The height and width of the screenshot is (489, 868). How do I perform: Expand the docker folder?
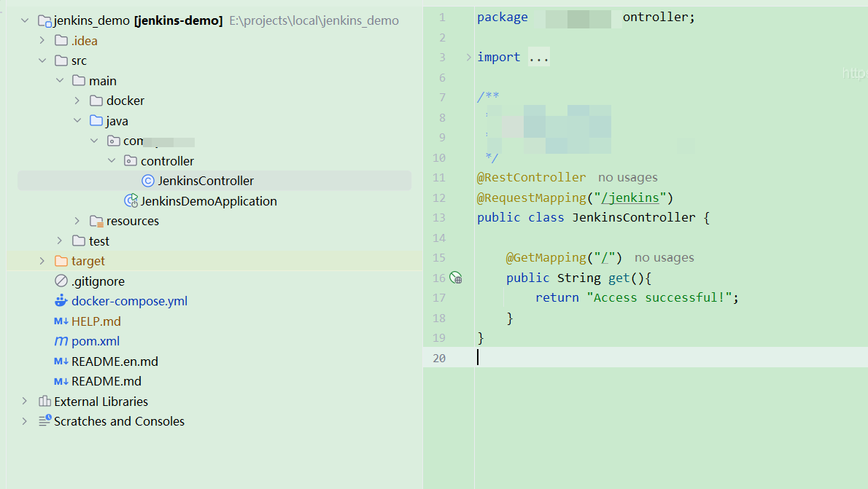coord(77,101)
